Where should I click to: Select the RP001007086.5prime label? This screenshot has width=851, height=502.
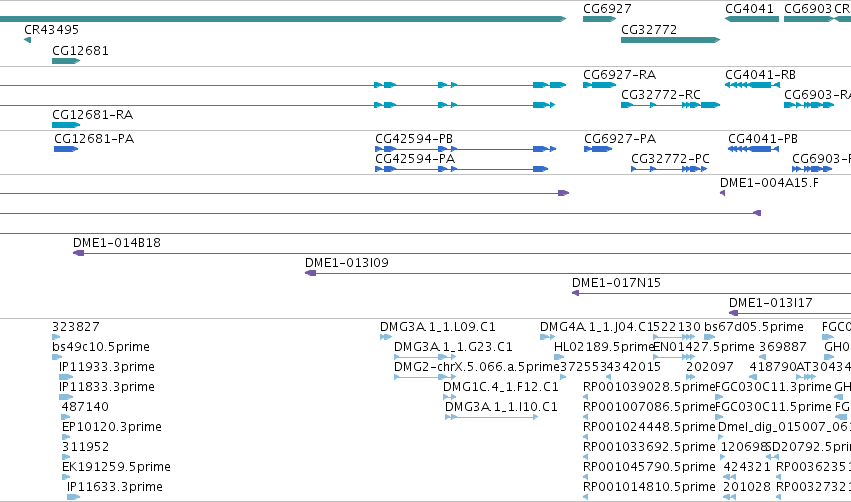coord(649,407)
